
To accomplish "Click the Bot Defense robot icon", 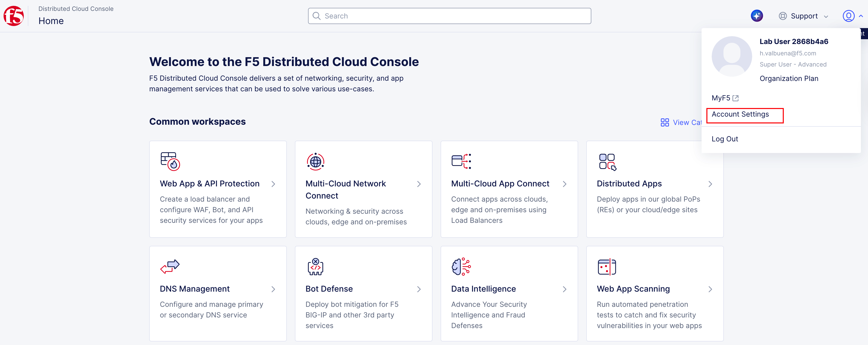I will (315, 267).
